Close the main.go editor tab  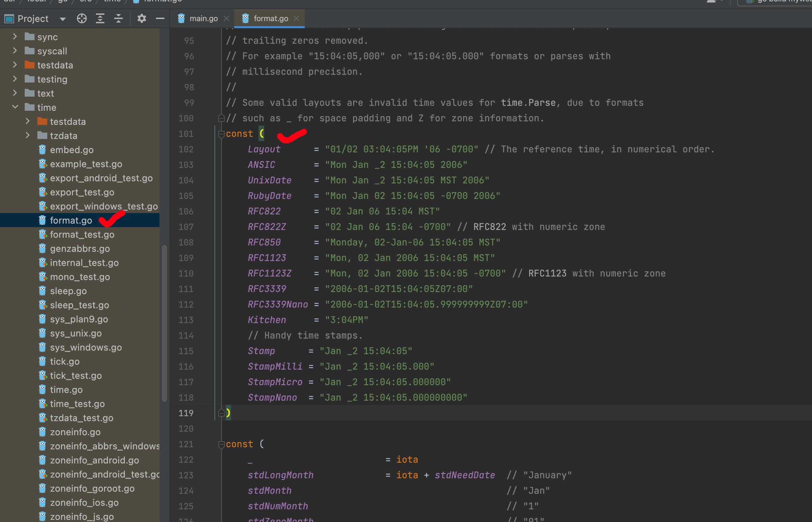pyautogui.click(x=226, y=18)
